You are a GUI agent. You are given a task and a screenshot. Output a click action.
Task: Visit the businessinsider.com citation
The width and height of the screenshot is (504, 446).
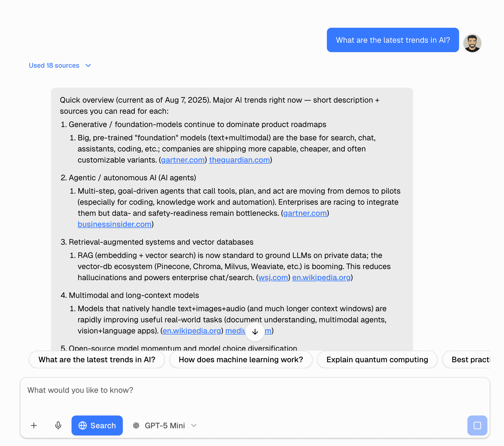click(114, 224)
